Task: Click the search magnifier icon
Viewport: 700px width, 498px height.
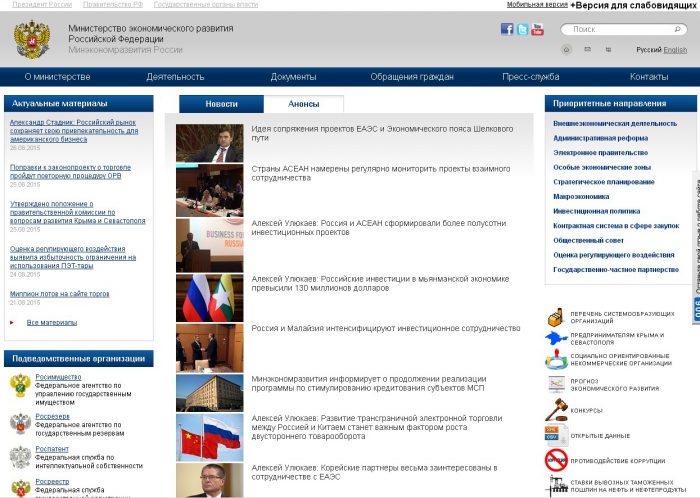Action: [678, 29]
